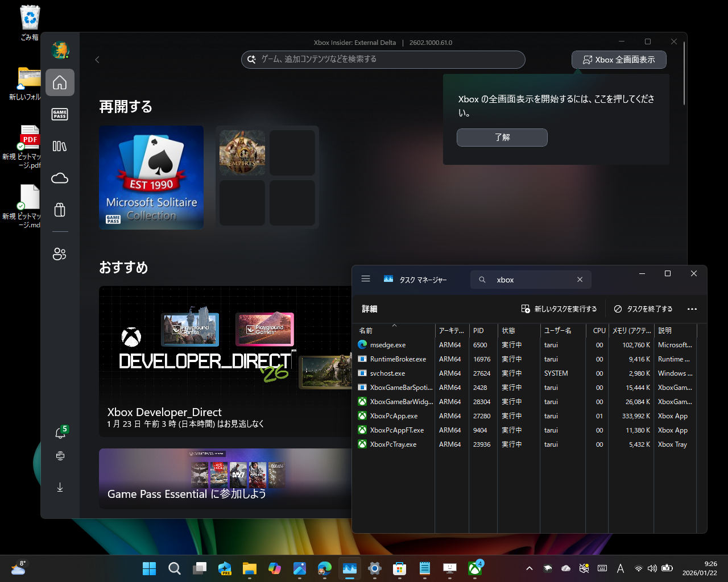Click the memory value 333,992 K

click(x=636, y=416)
